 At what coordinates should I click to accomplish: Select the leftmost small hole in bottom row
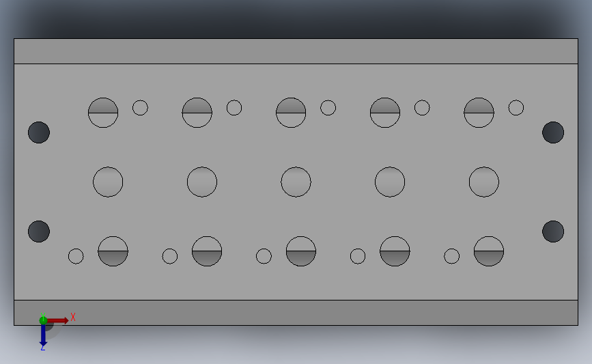point(76,256)
